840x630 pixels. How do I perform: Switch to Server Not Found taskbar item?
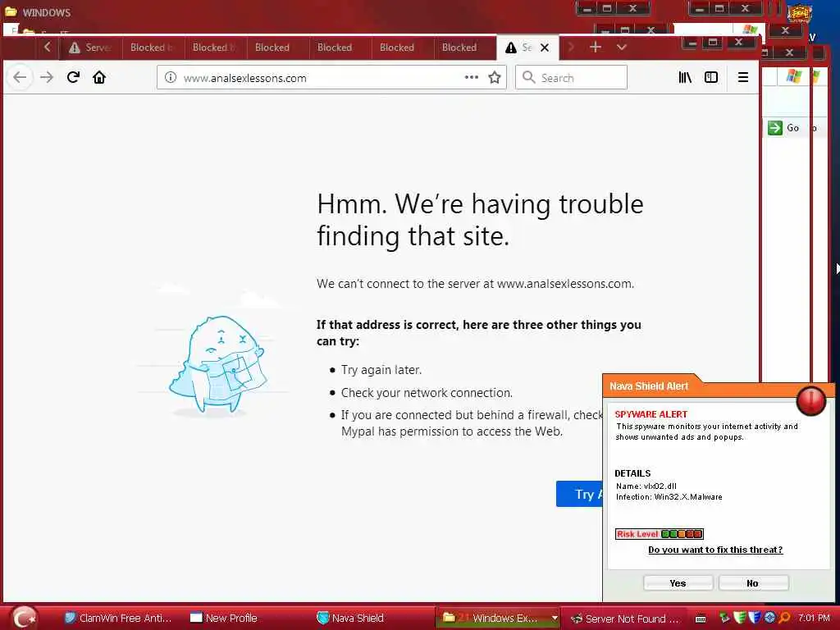(x=624, y=619)
